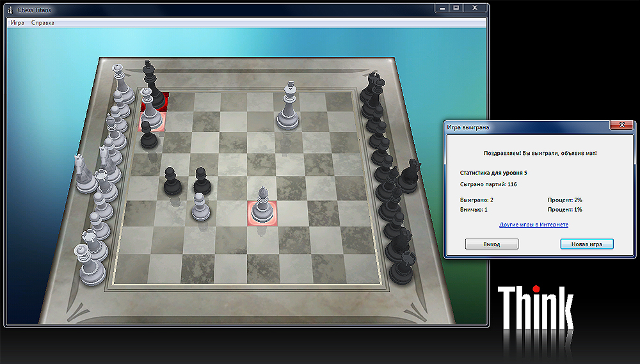Image resolution: width=640 pixels, height=364 pixels.
Task: Click the text Статистика для уровня 5
Action: [x=493, y=173]
